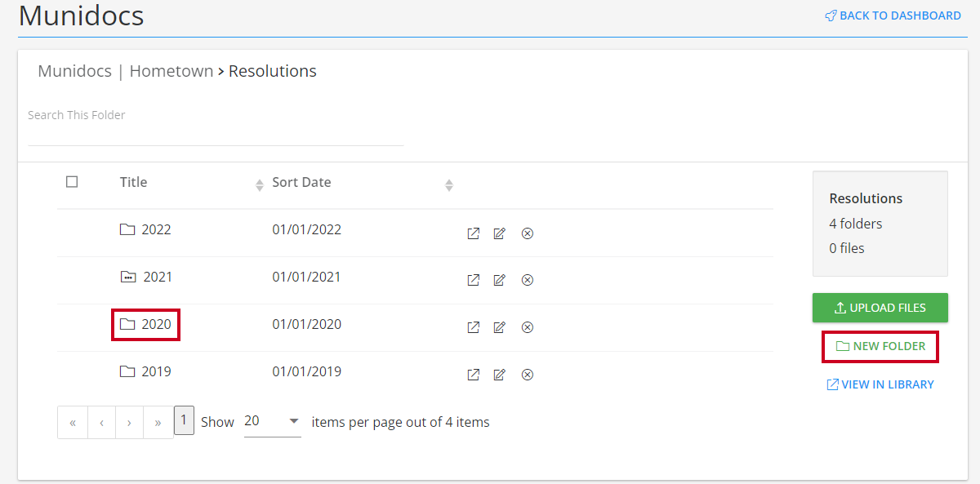Click the Sort Date value 01/01/2020
Viewport: 980px width, 484px height.
[307, 324]
